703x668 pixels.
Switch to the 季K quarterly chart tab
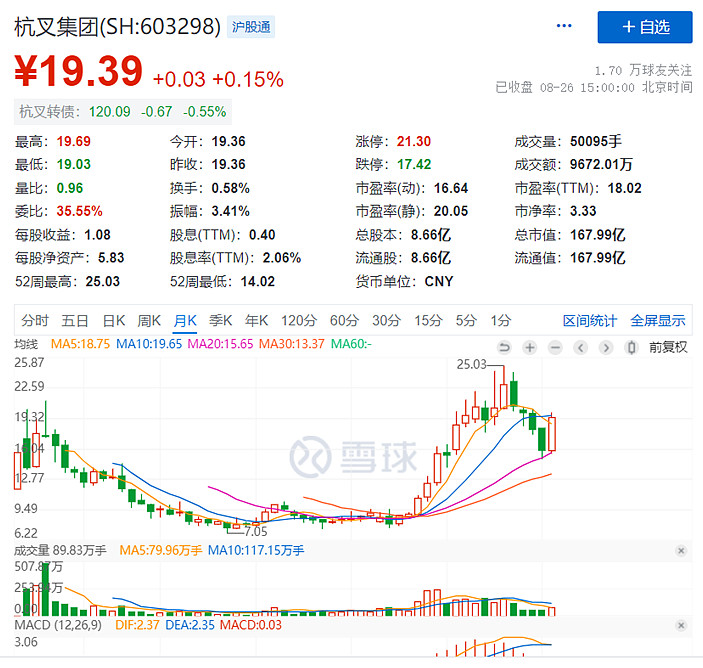click(x=221, y=321)
